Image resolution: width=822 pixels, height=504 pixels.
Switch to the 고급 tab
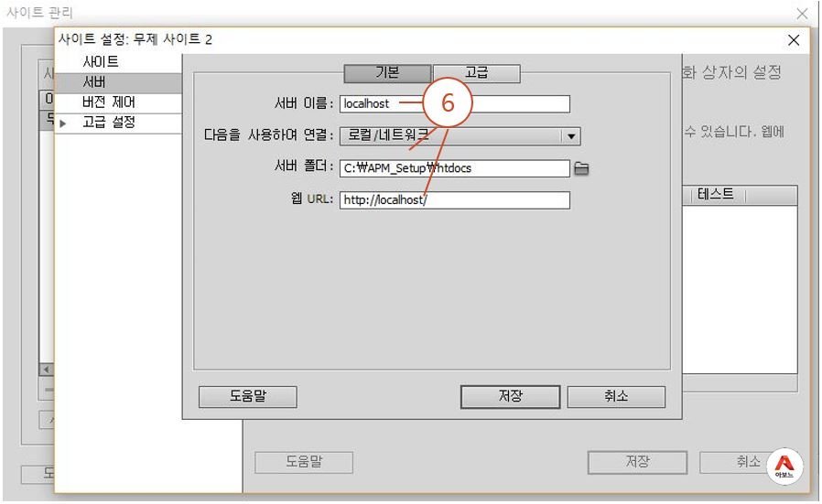tap(477, 73)
